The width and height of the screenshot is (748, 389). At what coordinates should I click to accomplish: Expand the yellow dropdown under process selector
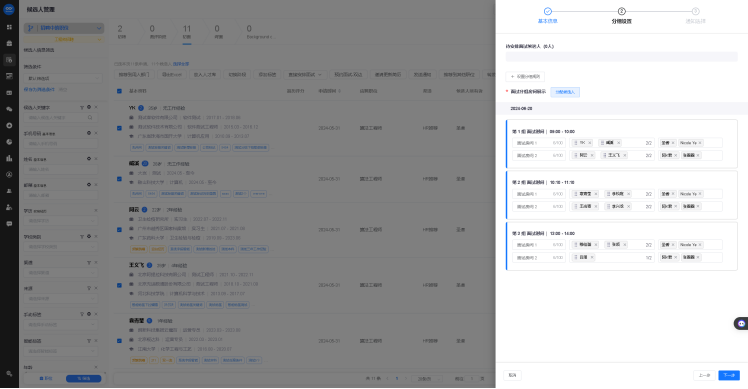tap(64, 40)
